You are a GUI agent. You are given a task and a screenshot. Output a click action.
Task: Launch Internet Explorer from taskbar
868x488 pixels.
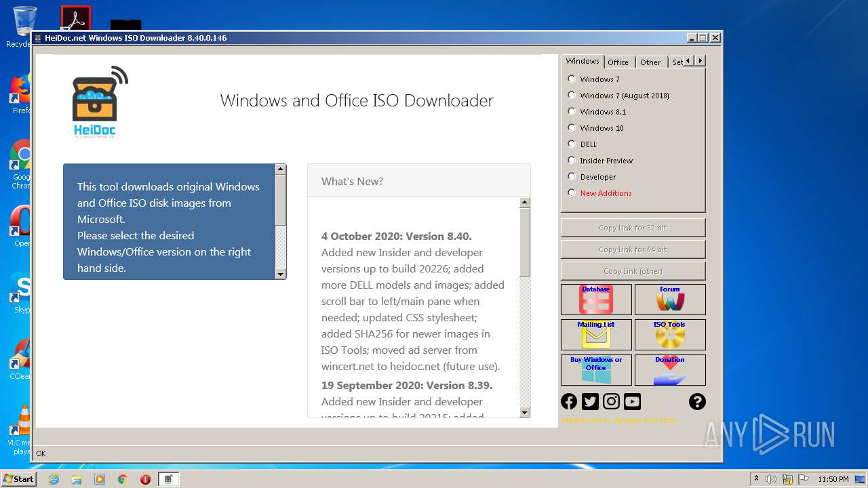[54, 479]
